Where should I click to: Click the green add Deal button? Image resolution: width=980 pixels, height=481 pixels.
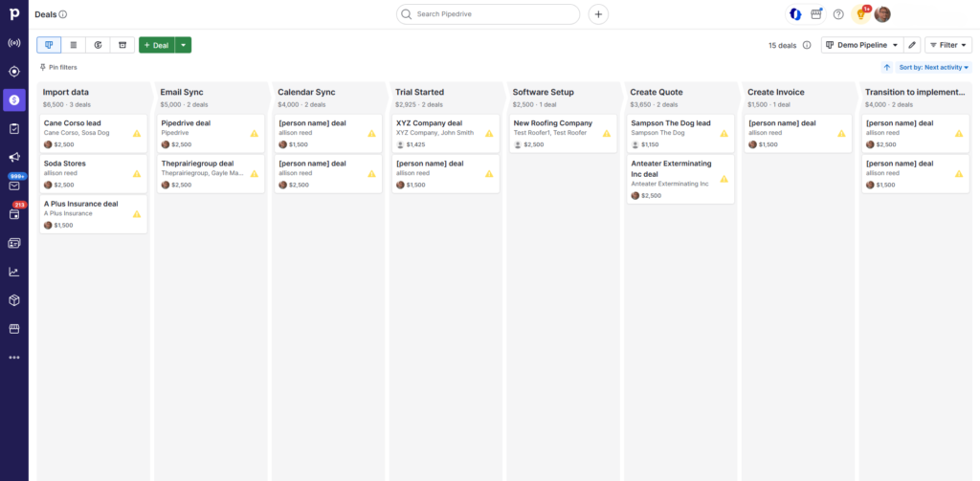coord(156,45)
